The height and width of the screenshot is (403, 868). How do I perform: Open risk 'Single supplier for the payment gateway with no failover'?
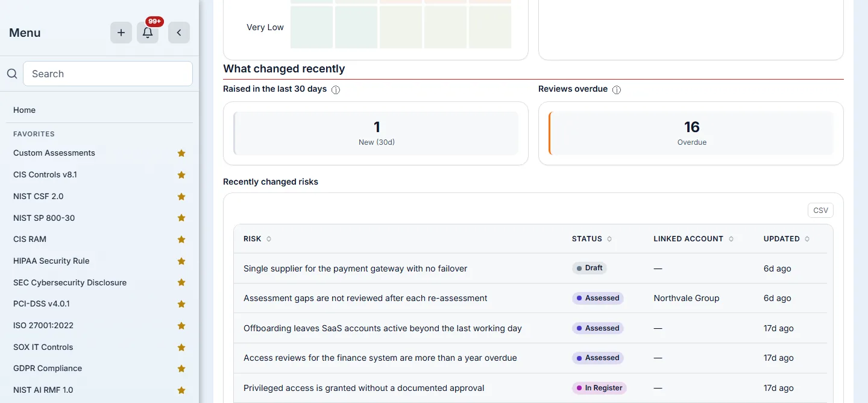point(355,268)
